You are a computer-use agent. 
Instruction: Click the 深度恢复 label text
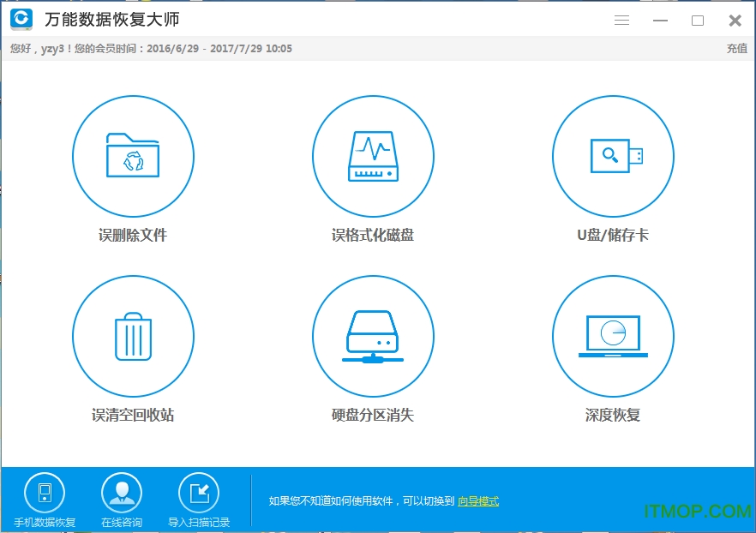click(612, 414)
